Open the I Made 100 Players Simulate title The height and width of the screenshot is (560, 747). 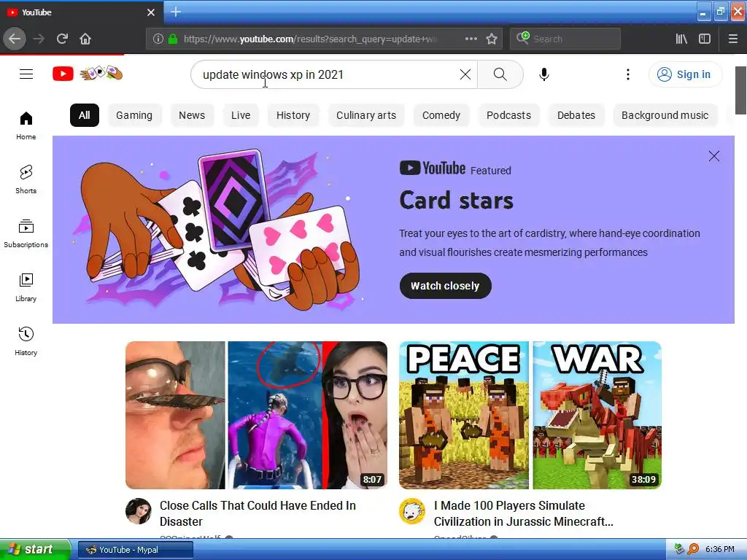point(524,513)
